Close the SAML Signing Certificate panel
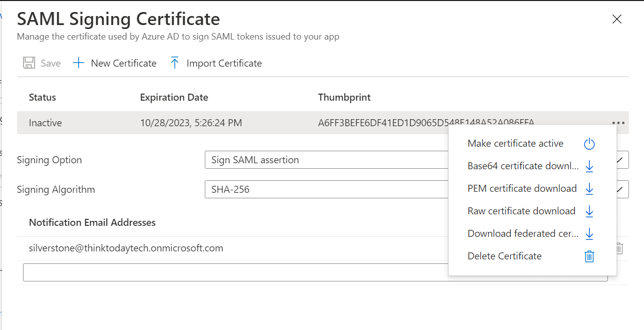Viewport: 644px width, 330px height. [617, 20]
